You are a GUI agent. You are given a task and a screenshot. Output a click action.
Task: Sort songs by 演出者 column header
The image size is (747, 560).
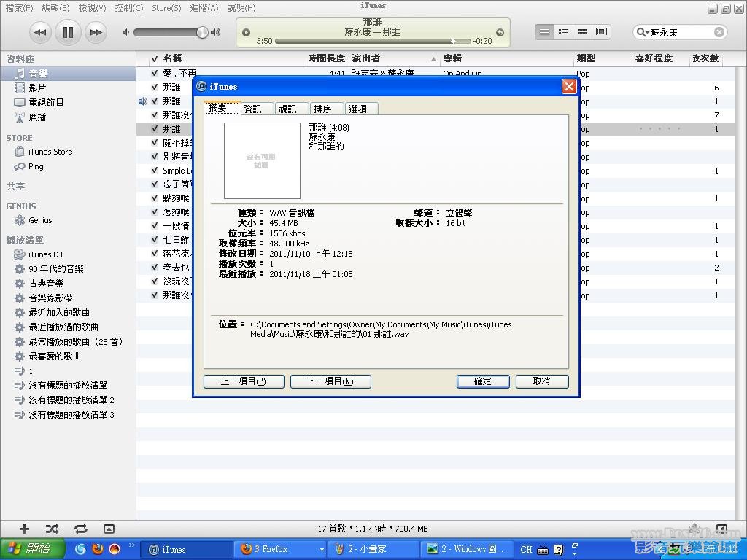pos(393,58)
